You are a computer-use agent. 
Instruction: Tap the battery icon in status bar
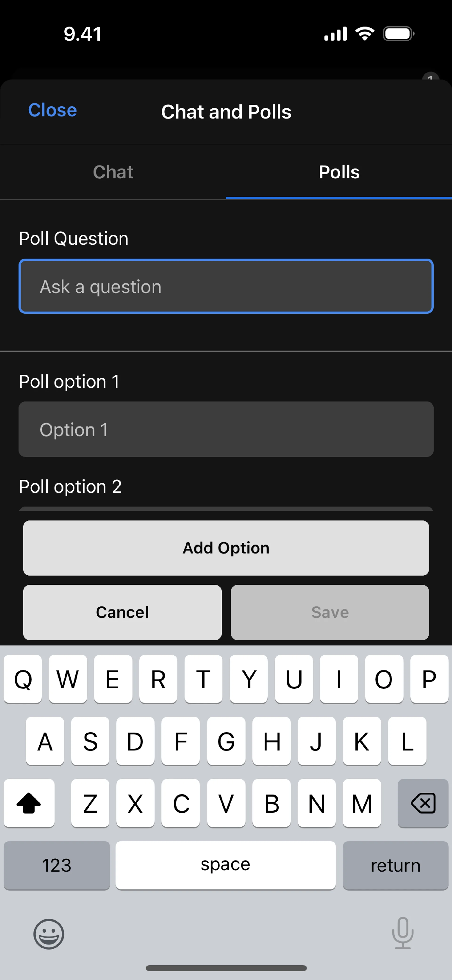coord(399,34)
